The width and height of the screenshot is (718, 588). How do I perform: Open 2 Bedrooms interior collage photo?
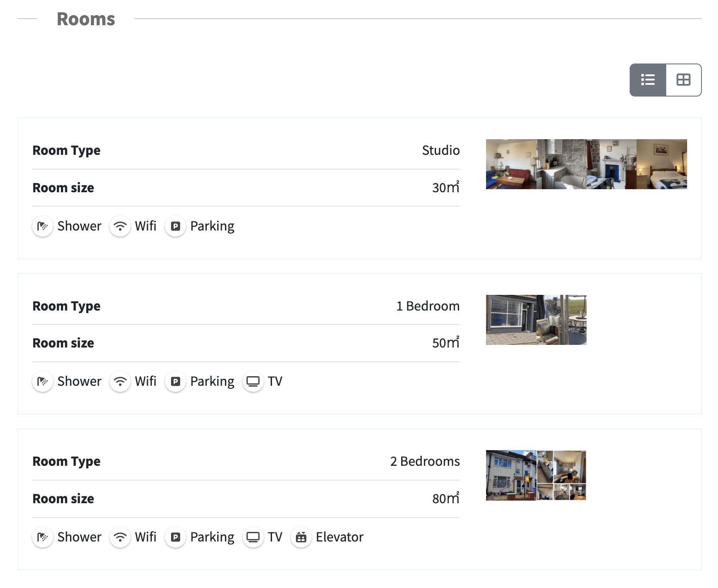pos(561,475)
